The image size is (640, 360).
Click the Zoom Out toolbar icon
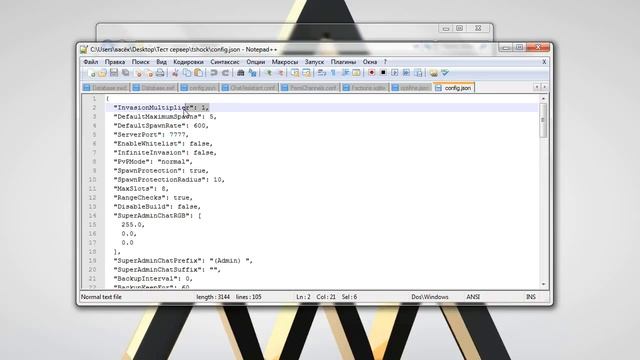pyautogui.click(x=281, y=73)
